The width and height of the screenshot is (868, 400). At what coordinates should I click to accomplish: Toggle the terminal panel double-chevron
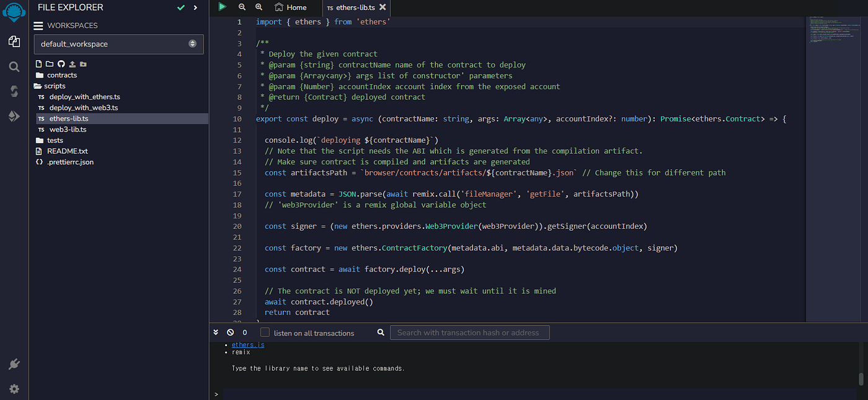tap(216, 332)
